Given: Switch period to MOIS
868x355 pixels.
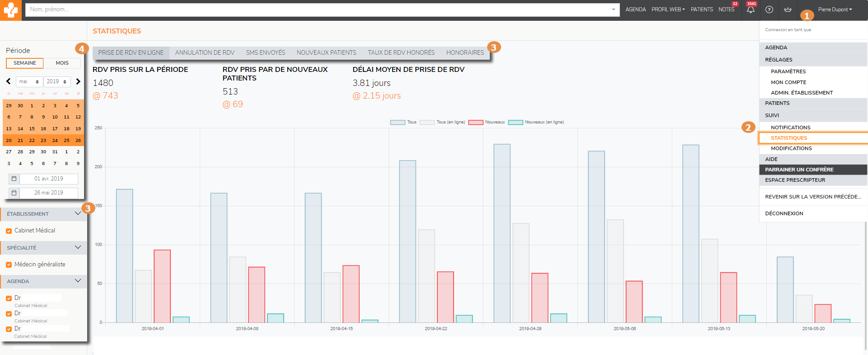Looking at the screenshot, I should [62, 63].
